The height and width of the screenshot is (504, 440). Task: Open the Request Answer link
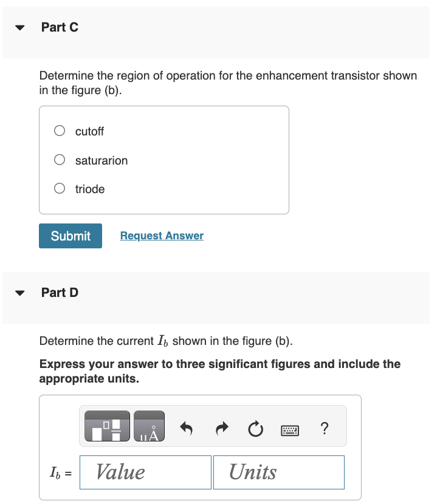[161, 236]
